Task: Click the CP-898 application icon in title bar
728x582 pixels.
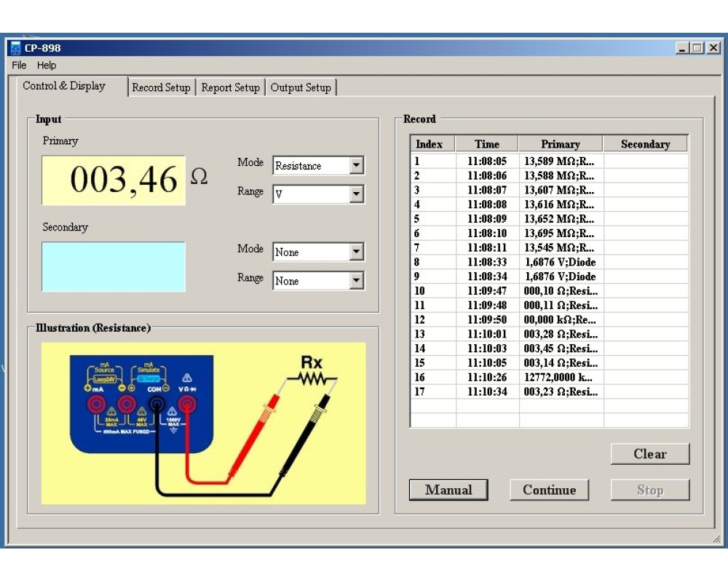Action: [x=15, y=49]
